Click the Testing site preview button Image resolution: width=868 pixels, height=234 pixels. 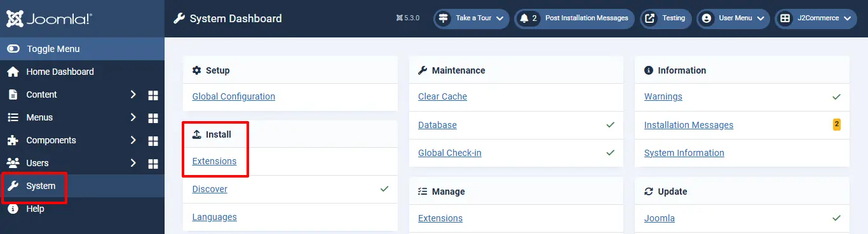(x=665, y=18)
